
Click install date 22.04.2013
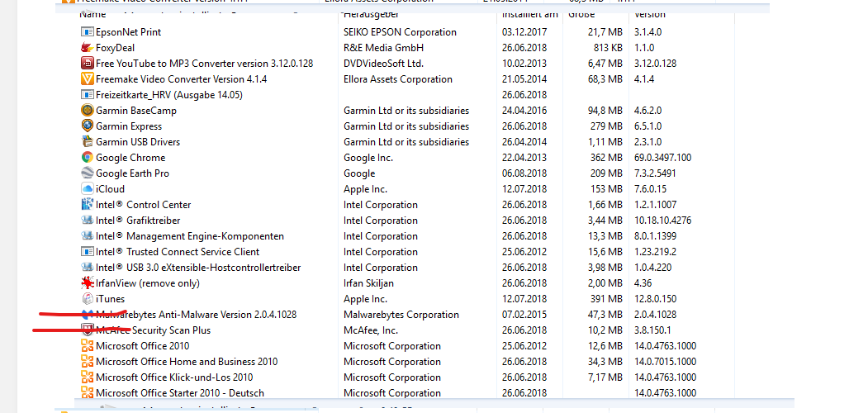(x=524, y=157)
